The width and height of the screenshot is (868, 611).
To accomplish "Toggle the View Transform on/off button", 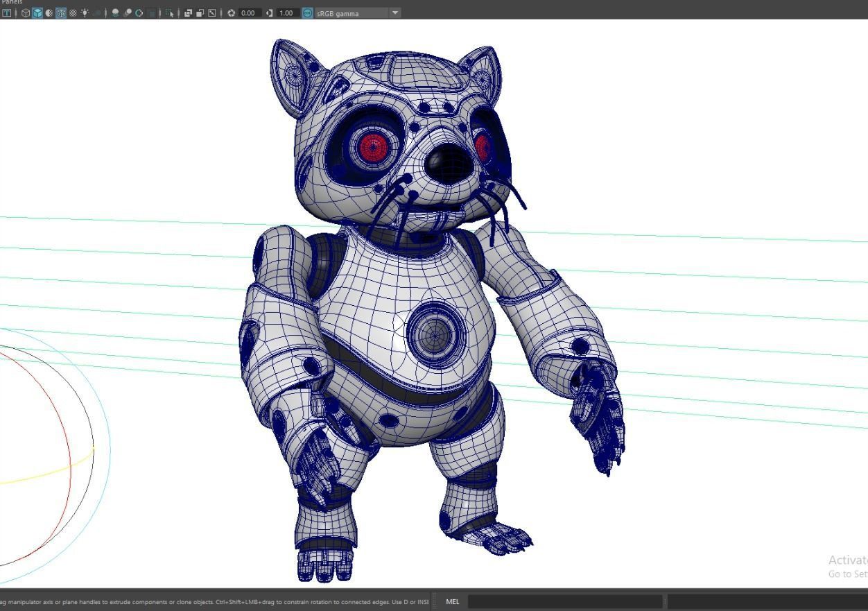I will click(x=308, y=13).
